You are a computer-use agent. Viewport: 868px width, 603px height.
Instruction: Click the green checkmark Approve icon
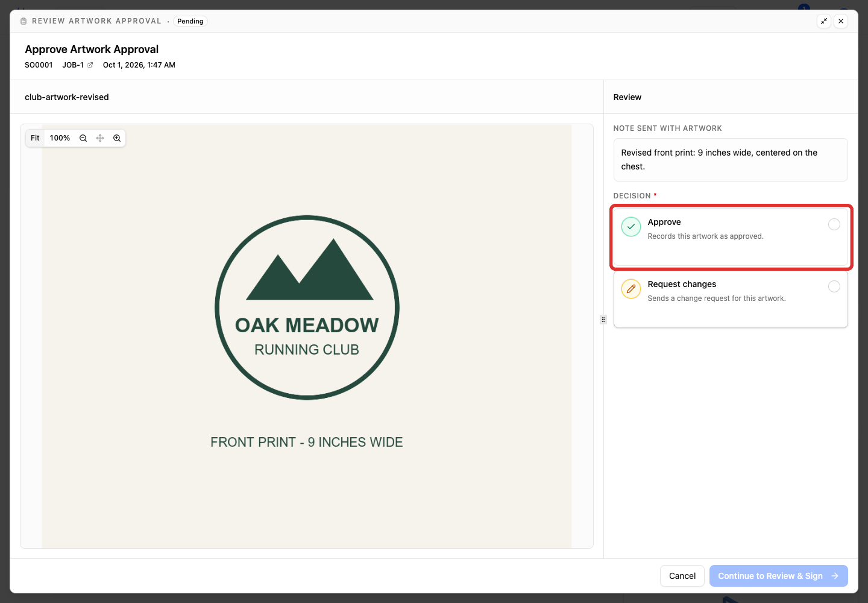coord(631,227)
